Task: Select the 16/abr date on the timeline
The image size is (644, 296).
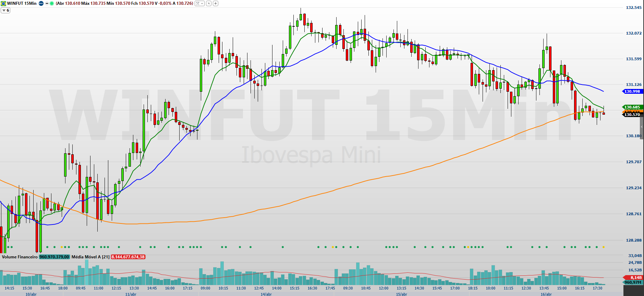Action: point(546,294)
